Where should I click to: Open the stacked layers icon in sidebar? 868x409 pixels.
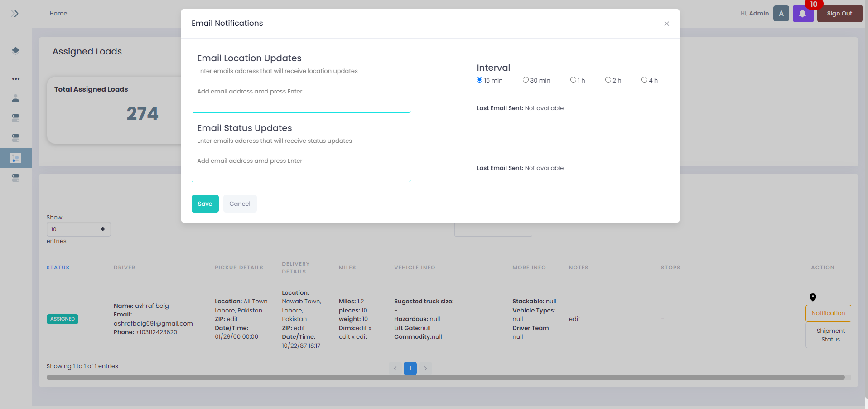[15, 51]
